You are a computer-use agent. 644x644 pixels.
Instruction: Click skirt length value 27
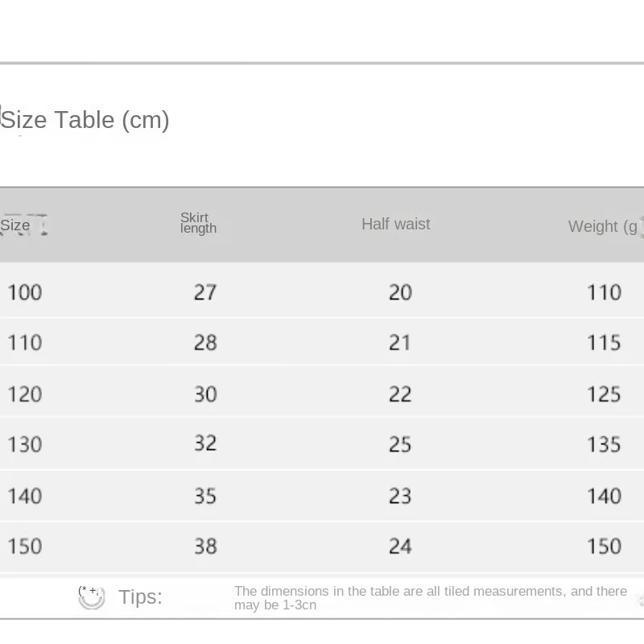point(205,293)
